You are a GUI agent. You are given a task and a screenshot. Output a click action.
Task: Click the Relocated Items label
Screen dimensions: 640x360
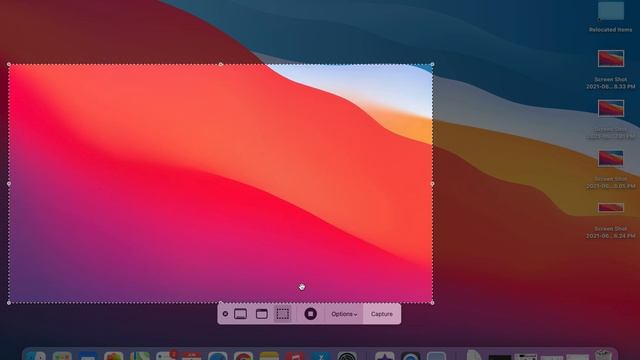click(x=611, y=30)
